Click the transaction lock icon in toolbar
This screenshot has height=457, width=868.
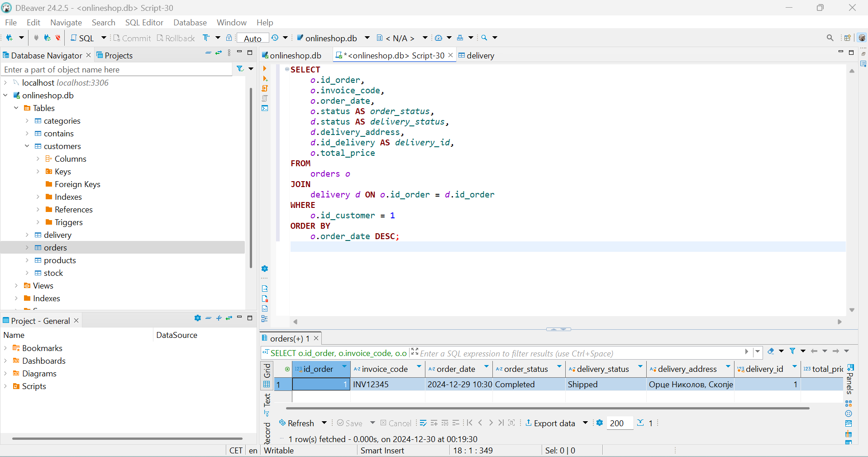[229, 38]
